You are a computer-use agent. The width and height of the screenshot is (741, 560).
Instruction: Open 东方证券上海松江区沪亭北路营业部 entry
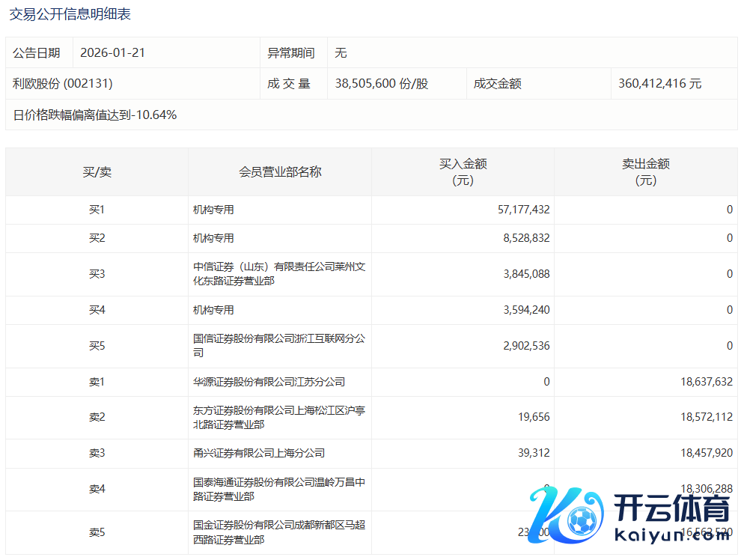(278, 418)
